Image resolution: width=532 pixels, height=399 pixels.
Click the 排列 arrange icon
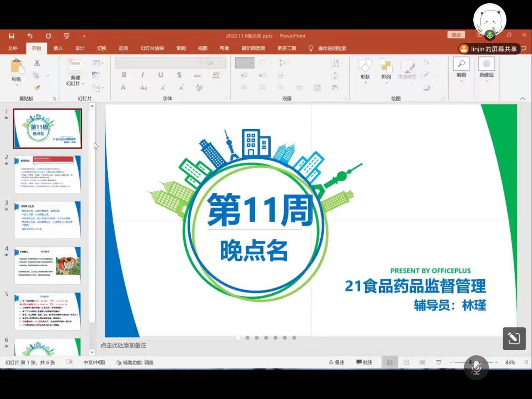click(x=386, y=69)
